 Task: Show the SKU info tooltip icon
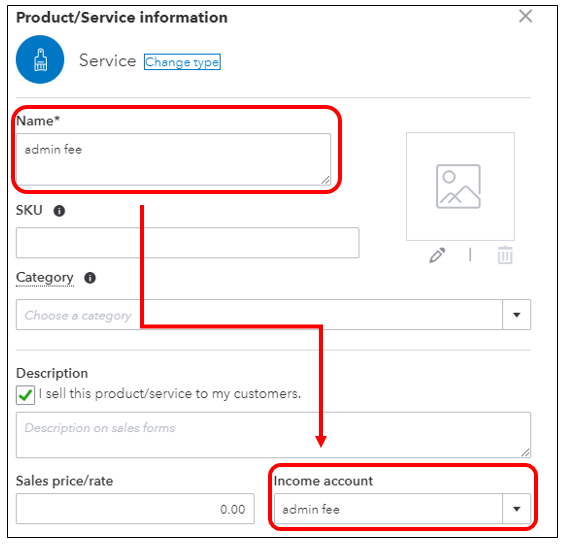59,211
